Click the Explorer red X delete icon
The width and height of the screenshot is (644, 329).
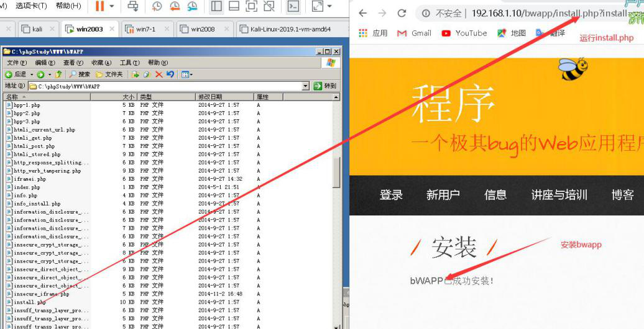click(159, 74)
